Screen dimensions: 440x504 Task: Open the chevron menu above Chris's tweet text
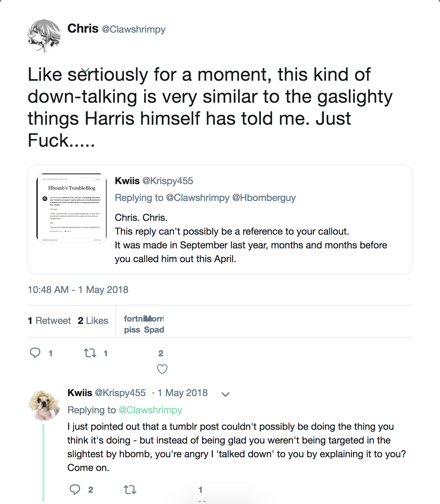(86, 70)
